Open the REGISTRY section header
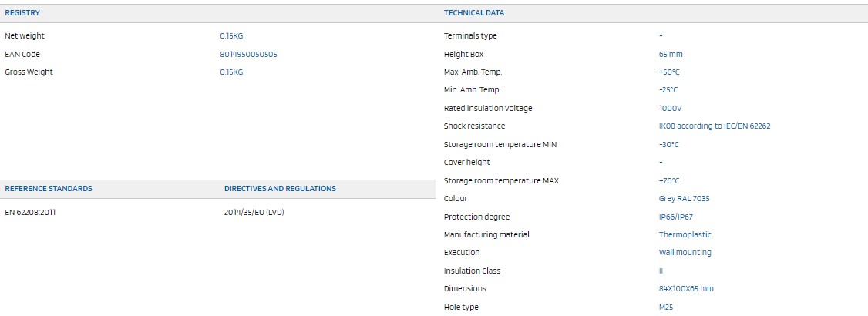This screenshot has height=316, width=868. point(22,13)
